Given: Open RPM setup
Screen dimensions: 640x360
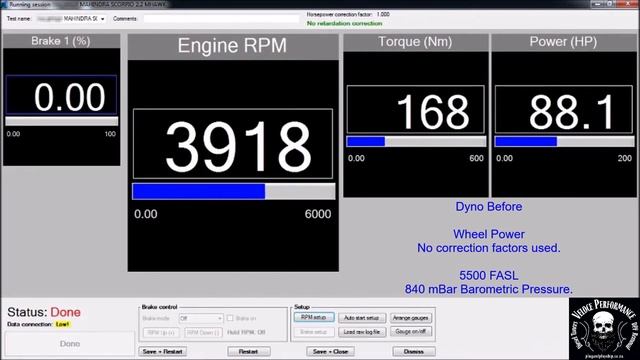Looking at the screenshot, I should tap(313, 317).
